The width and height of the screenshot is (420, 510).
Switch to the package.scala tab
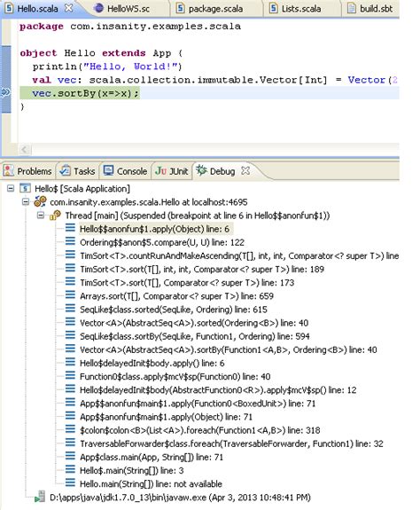(x=209, y=9)
